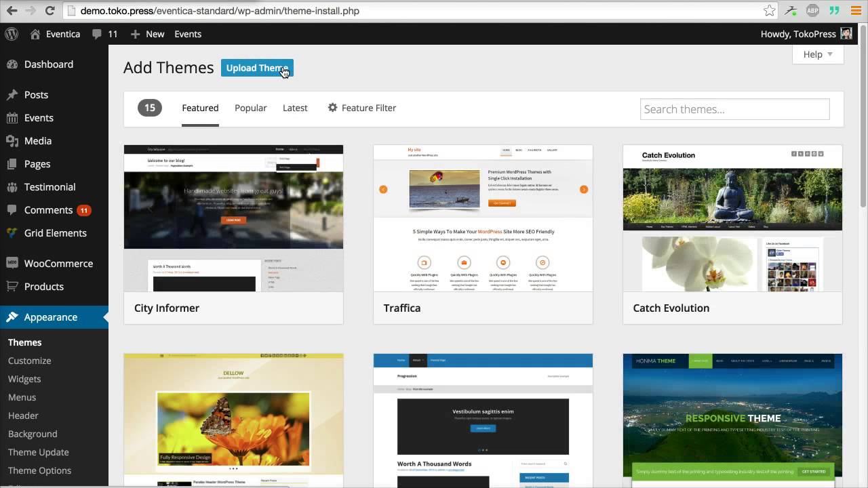The width and height of the screenshot is (868, 488).
Task: Click the New text in the admin bar
Action: 155,34
